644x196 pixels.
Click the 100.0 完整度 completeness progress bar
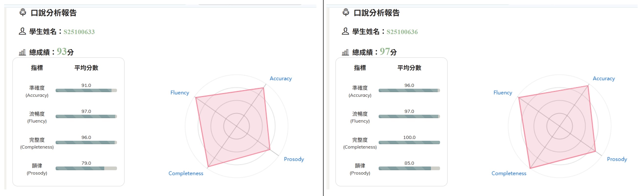pyautogui.click(x=409, y=142)
